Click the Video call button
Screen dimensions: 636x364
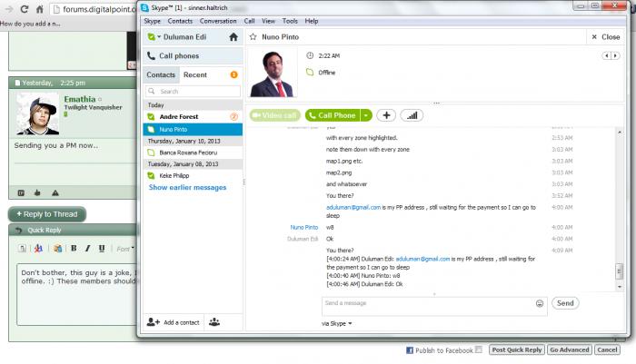tap(275, 115)
